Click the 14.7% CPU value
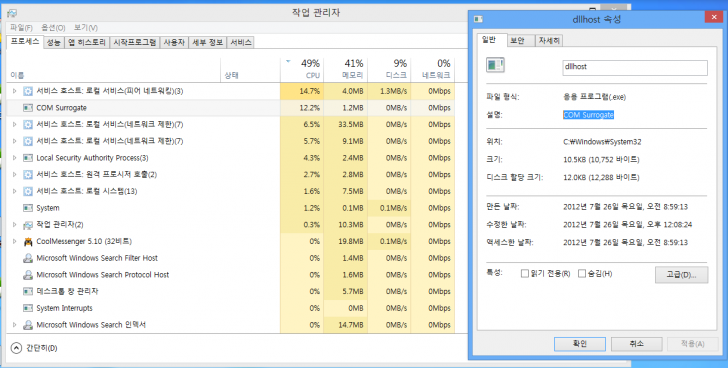The width and height of the screenshot is (728, 368). [310, 91]
